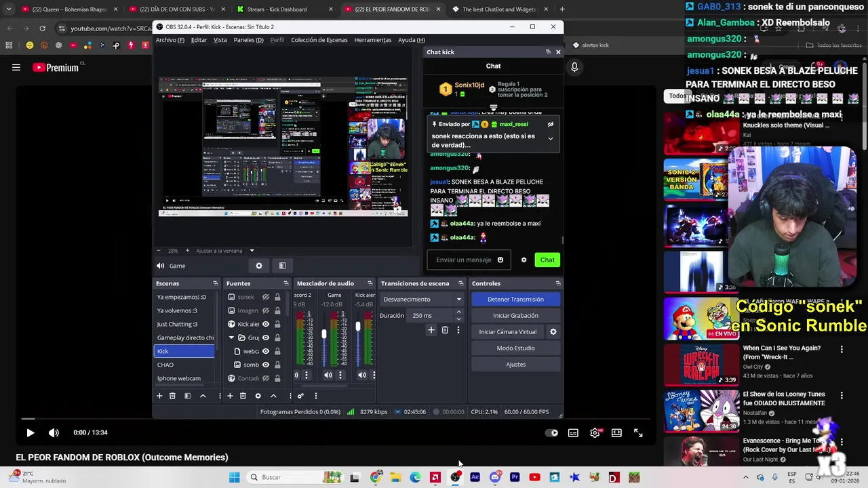Open transition properties three-dot menu
The height and width of the screenshot is (488, 868).
[458, 330]
